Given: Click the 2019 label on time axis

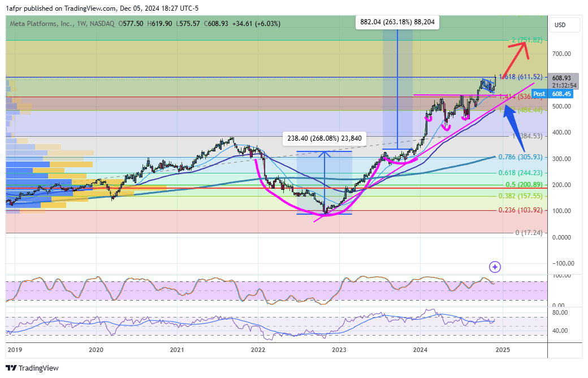Looking at the screenshot, I should click(x=15, y=350).
